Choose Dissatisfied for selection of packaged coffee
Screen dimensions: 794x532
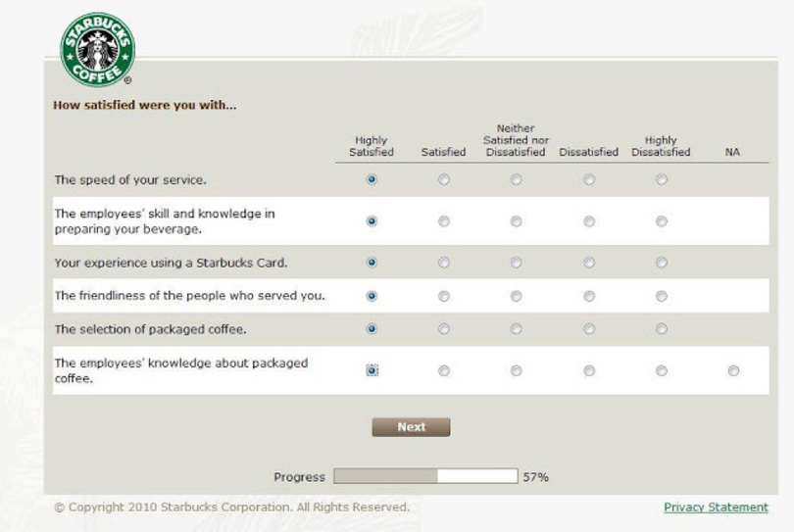pyautogui.click(x=589, y=329)
